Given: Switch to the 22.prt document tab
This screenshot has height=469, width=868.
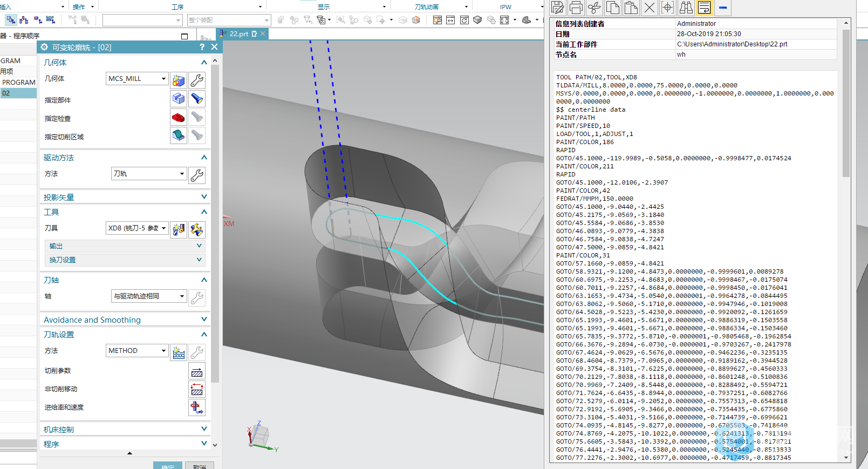Looking at the screenshot, I should [x=239, y=33].
